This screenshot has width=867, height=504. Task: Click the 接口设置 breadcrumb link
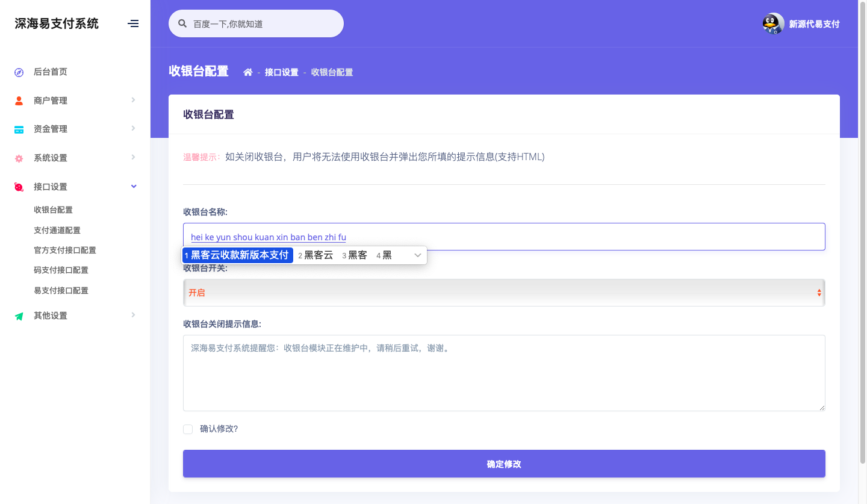tap(281, 72)
